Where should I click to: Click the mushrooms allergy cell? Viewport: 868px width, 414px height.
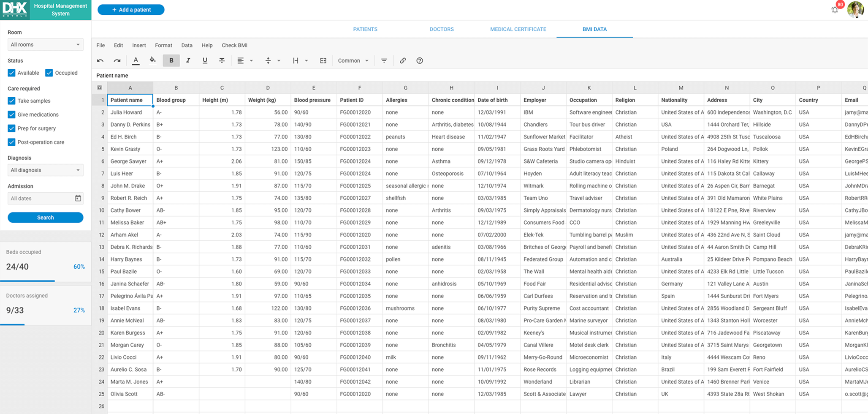405,308
